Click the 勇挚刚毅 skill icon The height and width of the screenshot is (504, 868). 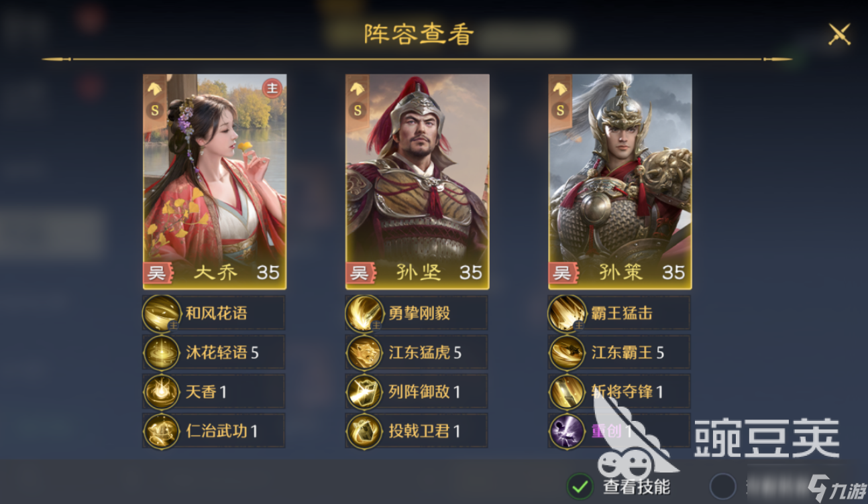[x=365, y=314]
